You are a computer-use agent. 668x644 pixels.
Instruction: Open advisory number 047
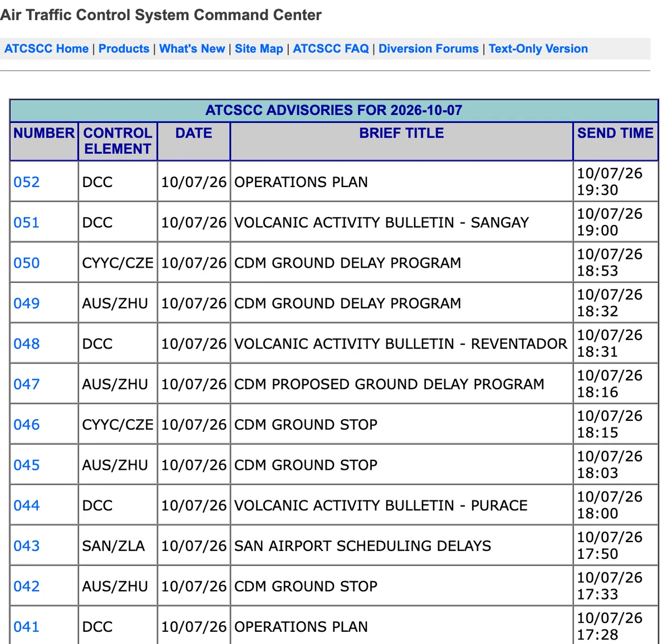pyautogui.click(x=27, y=384)
